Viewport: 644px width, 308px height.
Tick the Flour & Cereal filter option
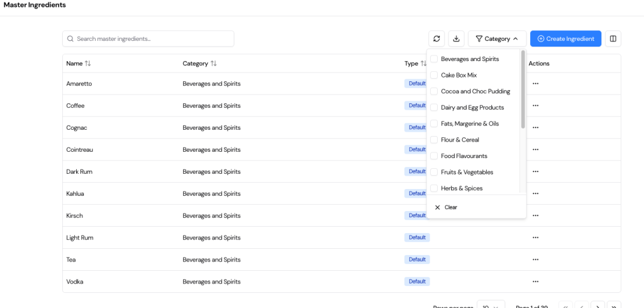click(x=434, y=140)
